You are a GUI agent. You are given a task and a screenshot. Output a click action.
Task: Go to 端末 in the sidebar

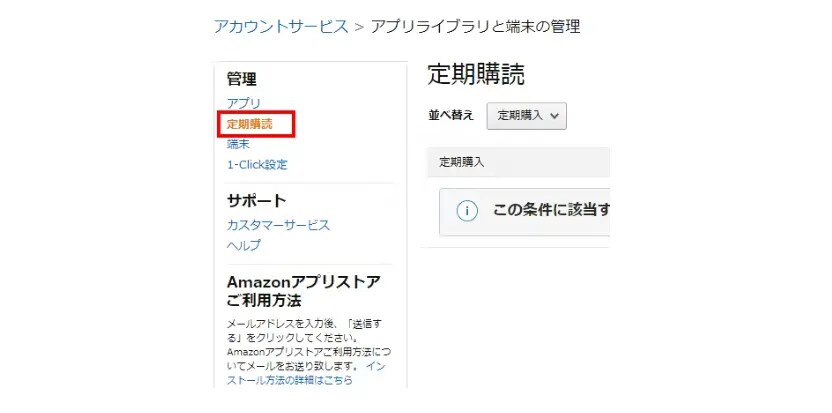point(238,145)
